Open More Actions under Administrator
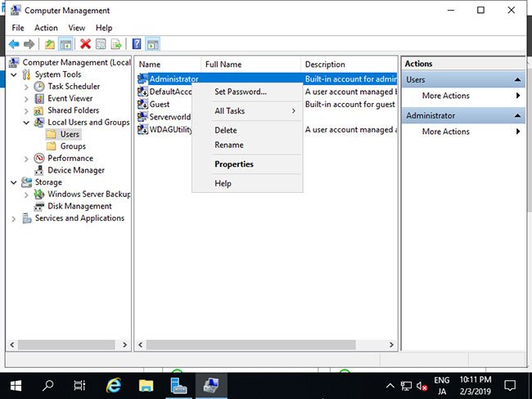The width and height of the screenshot is (532, 399). tap(463, 132)
